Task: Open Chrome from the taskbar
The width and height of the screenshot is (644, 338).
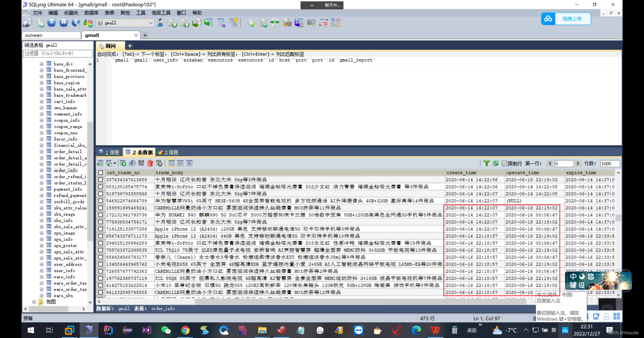Action: 185,330
